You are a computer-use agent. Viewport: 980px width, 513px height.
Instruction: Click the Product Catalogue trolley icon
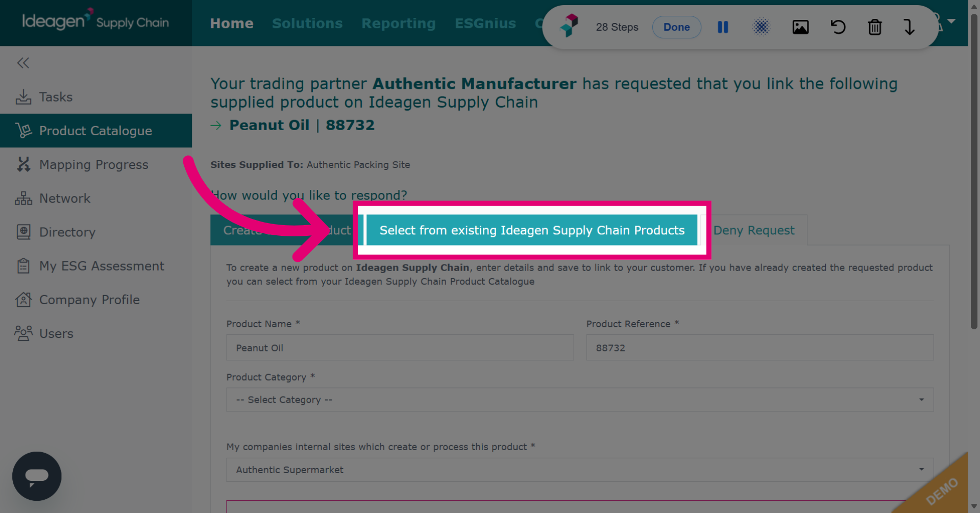pos(23,131)
